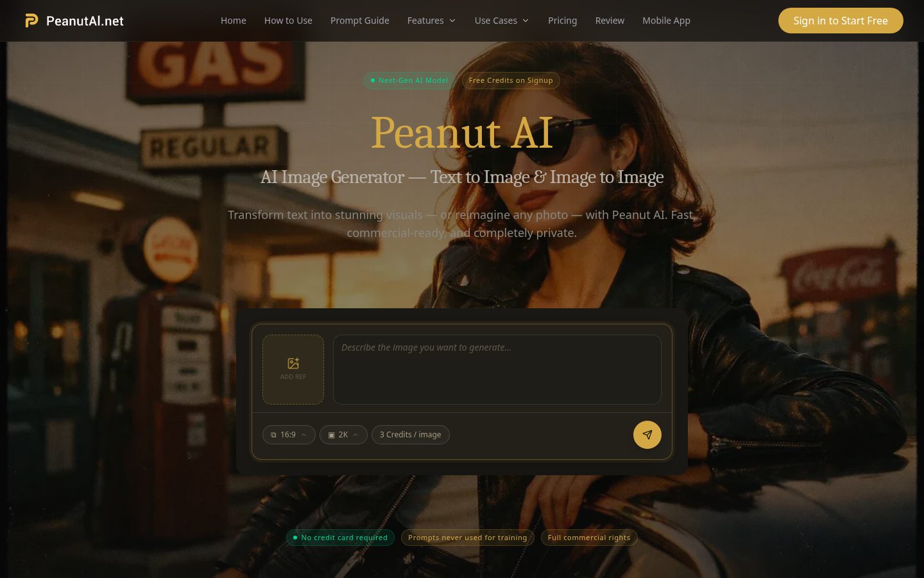Click Prompts never used for training badge
The height and width of the screenshot is (578, 924).
click(x=468, y=538)
